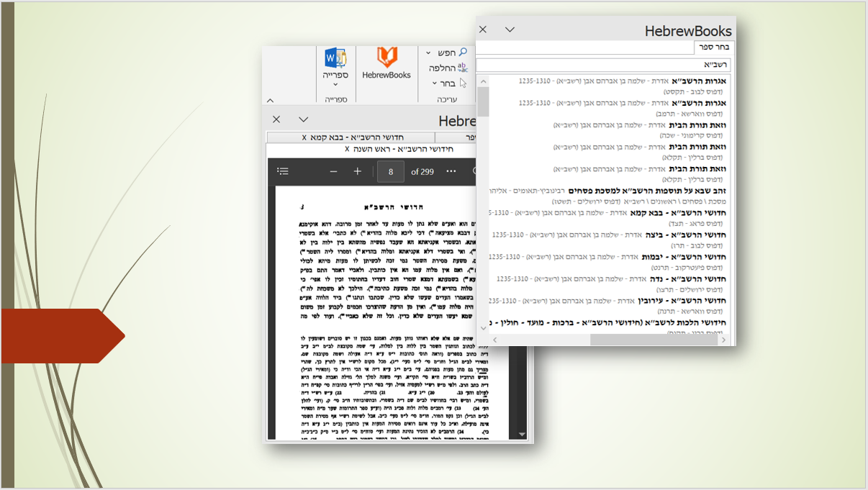Click the PDF viewer scroll down arrow
This screenshot has width=868, height=490.
click(523, 434)
